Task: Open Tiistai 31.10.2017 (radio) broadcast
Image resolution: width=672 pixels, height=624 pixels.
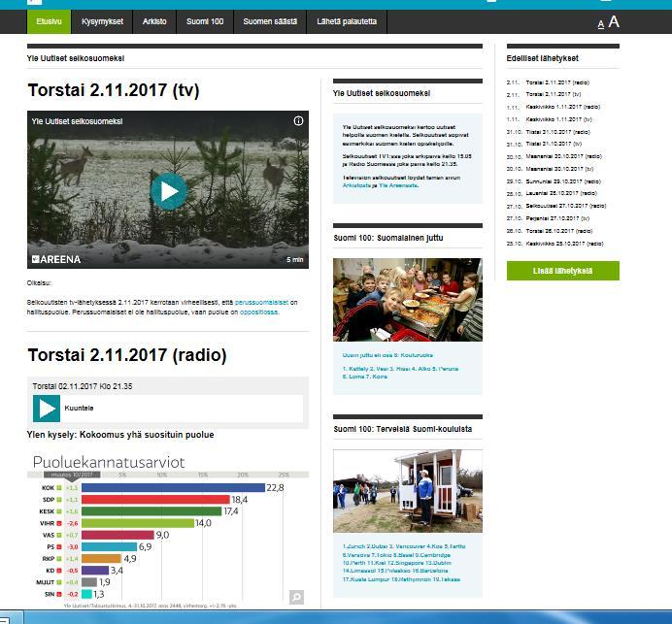Action: click(557, 132)
